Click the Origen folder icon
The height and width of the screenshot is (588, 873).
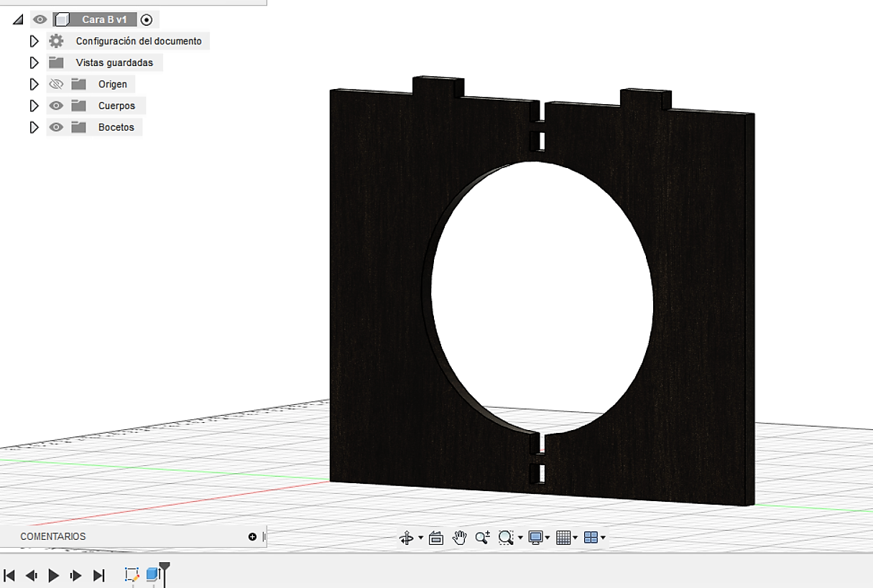click(x=78, y=84)
